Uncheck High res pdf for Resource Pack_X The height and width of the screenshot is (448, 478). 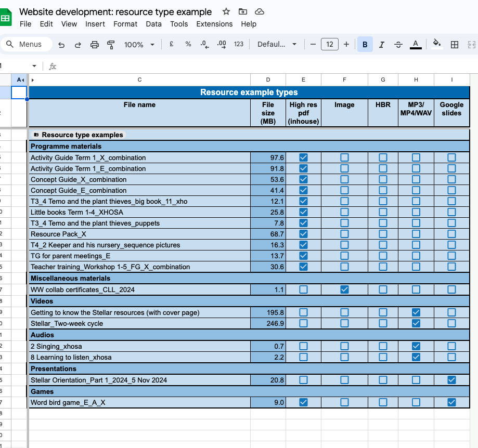click(303, 234)
